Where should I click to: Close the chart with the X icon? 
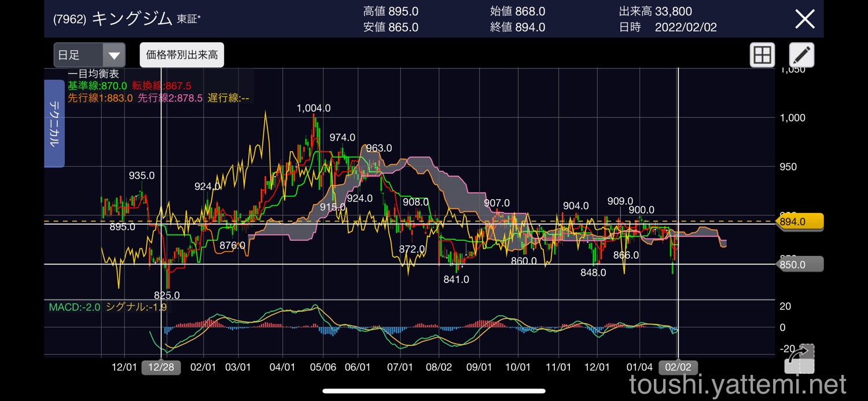[x=805, y=19]
